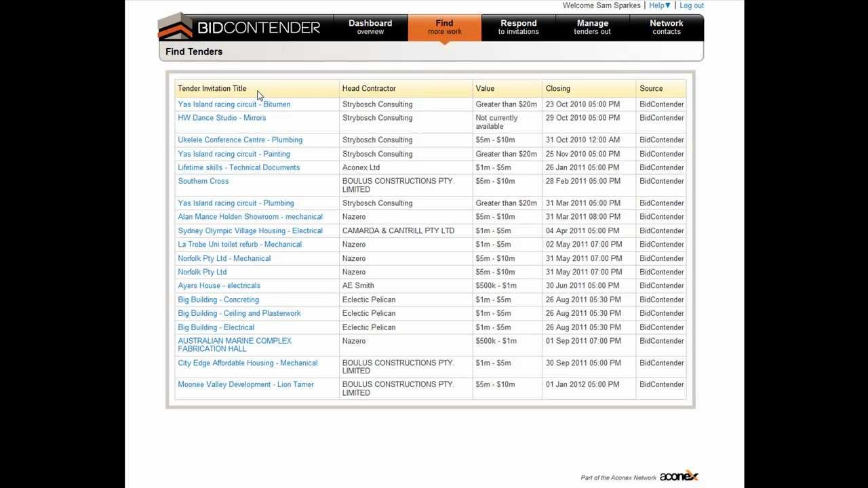
Task: Open City Edge Affordable Housing - Mechanical tender
Action: 248,363
